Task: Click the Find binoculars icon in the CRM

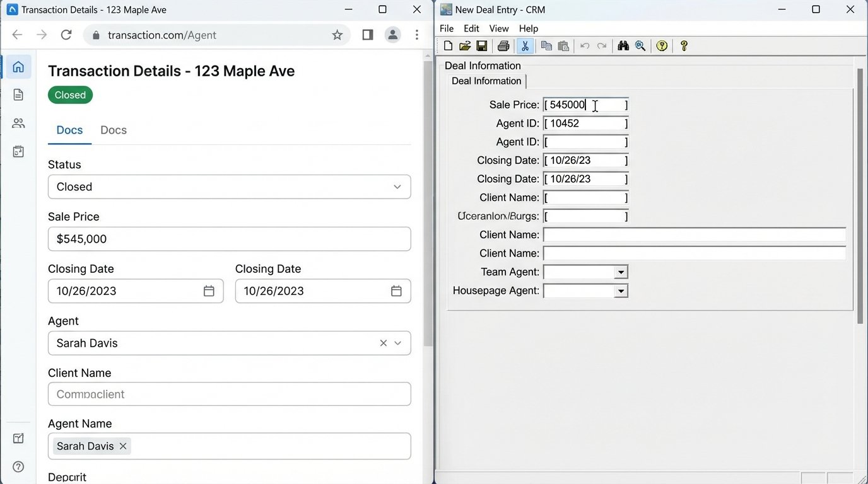Action: 623,45
